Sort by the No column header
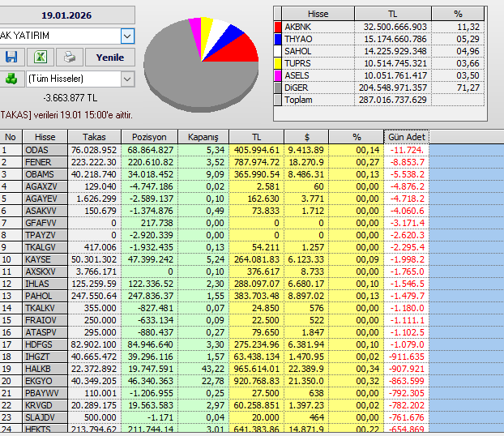This screenshot has height=436, width=504. pyautogui.click(x=11, y=137)
